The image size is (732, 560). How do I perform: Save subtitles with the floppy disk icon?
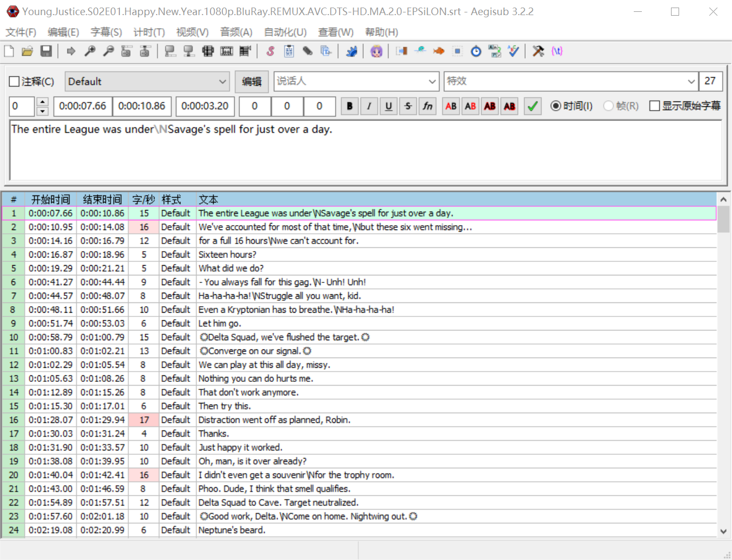pos(46,51)
